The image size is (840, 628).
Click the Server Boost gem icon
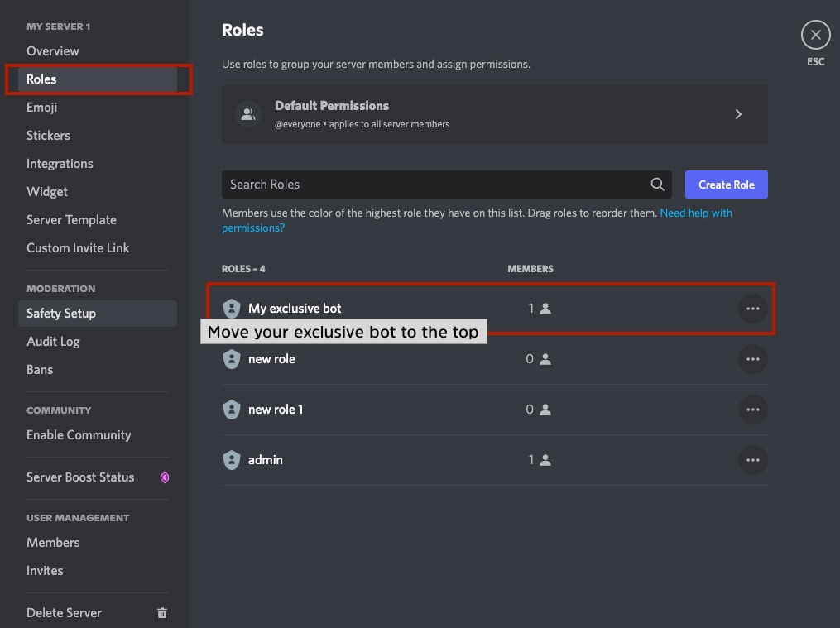165,477
